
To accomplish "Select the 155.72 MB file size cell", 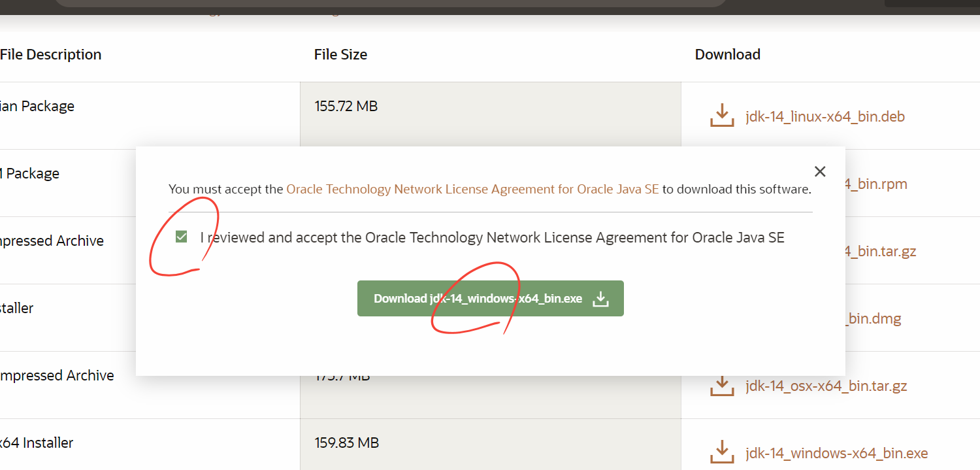I will tap(491, 116).
